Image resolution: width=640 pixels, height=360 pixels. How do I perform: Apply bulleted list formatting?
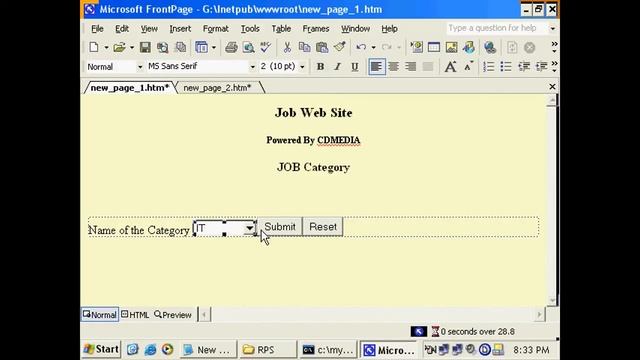click(x=506, y=67)
